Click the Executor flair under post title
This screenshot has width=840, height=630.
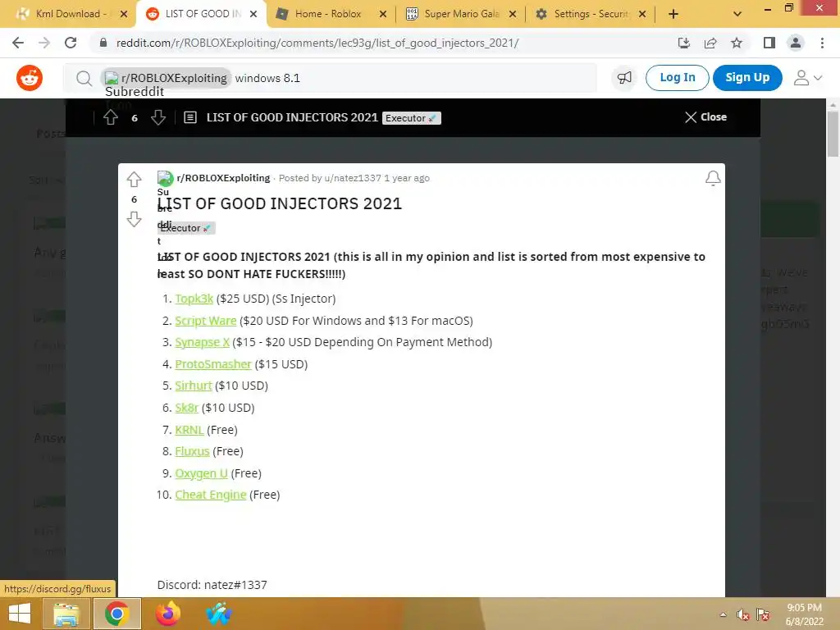coord(187,228)
